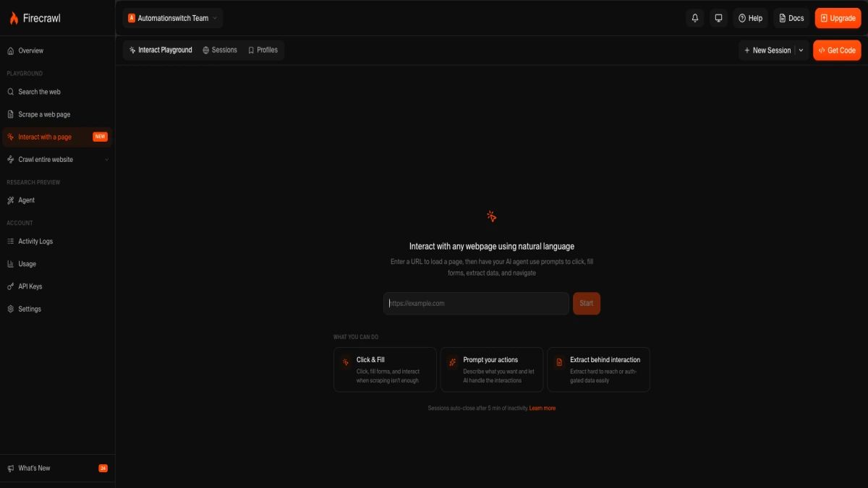
Task: Select the Firecrawl flame logo
Action: [x=14, y=17]
